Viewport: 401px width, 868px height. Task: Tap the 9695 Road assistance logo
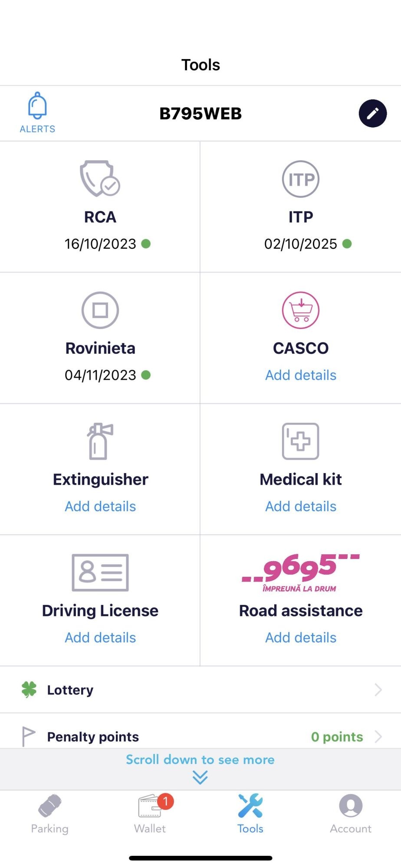click(301, 572)
